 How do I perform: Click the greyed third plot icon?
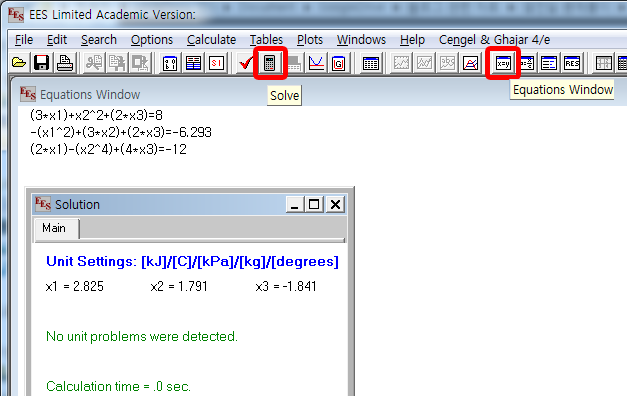pyautogui.click(x=447, y=63)
